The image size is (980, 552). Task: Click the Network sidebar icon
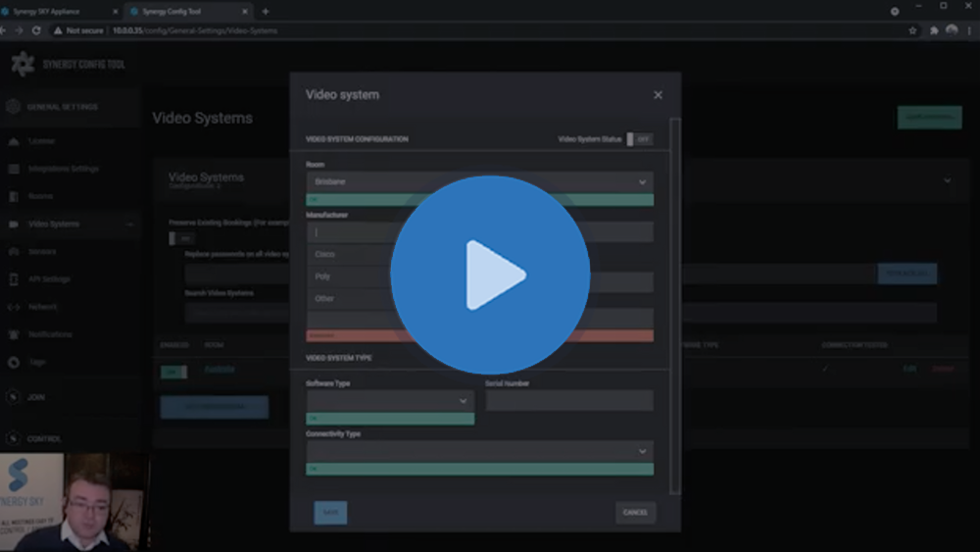(x=14, y=307)
